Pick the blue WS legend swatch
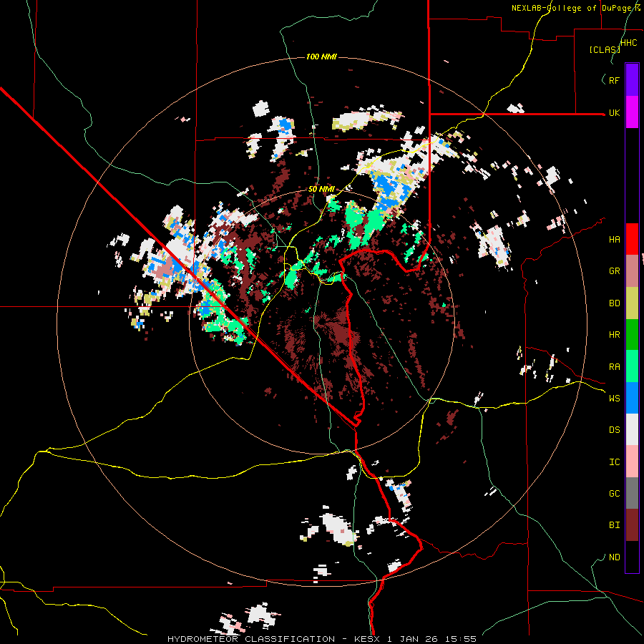 coord(632,399)
